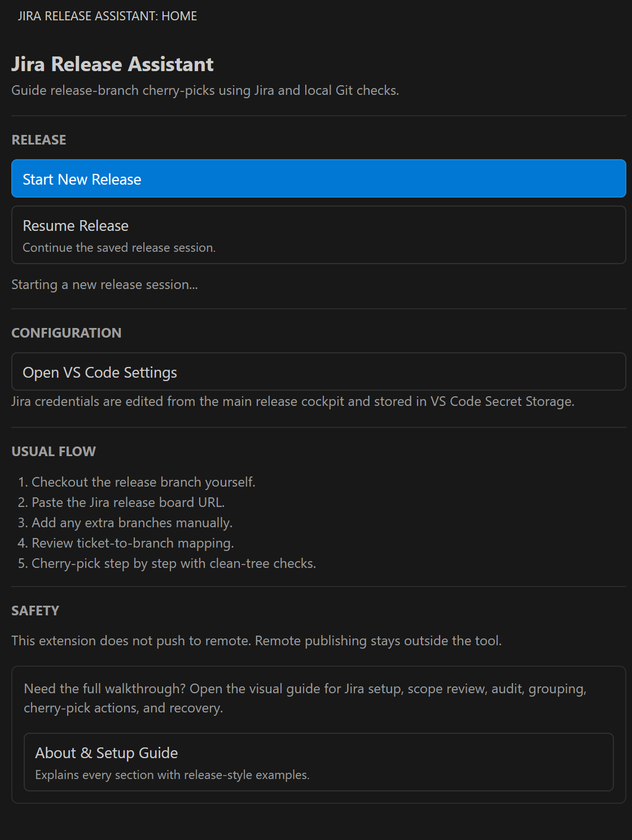Click 'This extension does not push to remote' text
The width and height of the screenshot is (632, 840).
click(256, 641)
